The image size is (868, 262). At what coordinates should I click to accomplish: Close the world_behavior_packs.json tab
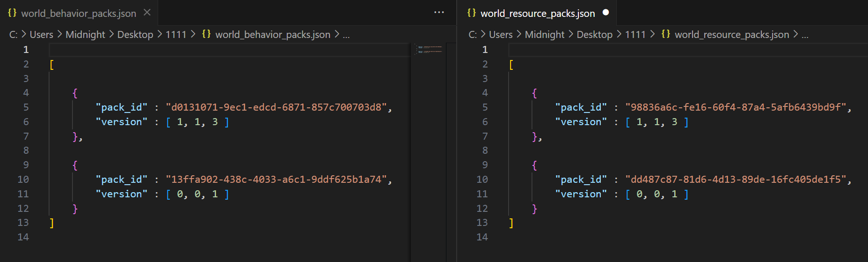tap(147, 13)
